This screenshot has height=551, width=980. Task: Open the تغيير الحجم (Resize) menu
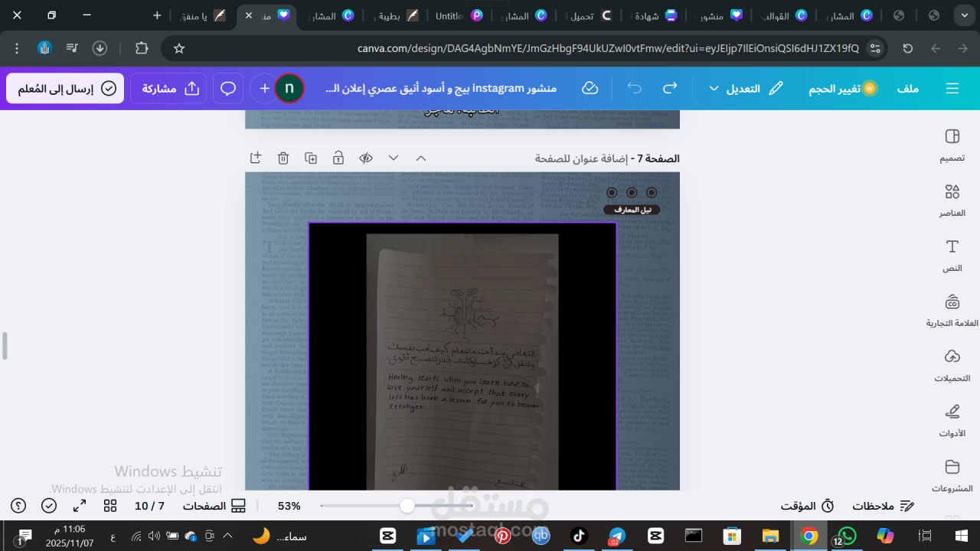click(x=843, y=88)
